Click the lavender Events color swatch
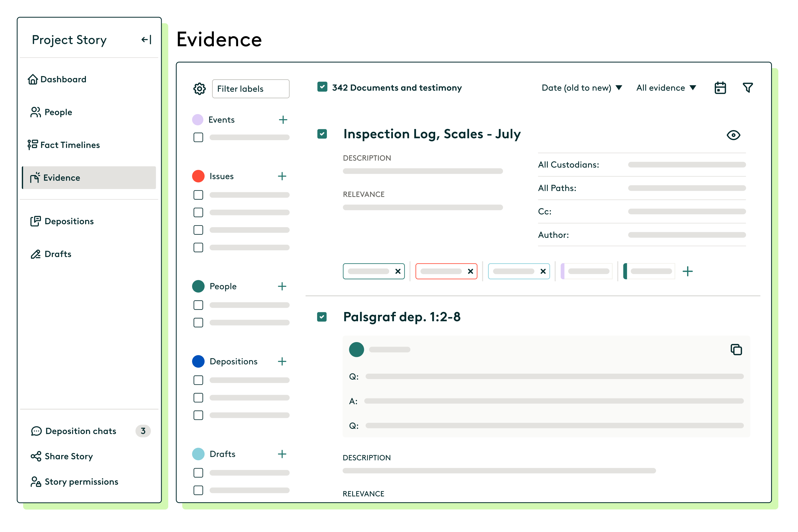 pos(198,120)
